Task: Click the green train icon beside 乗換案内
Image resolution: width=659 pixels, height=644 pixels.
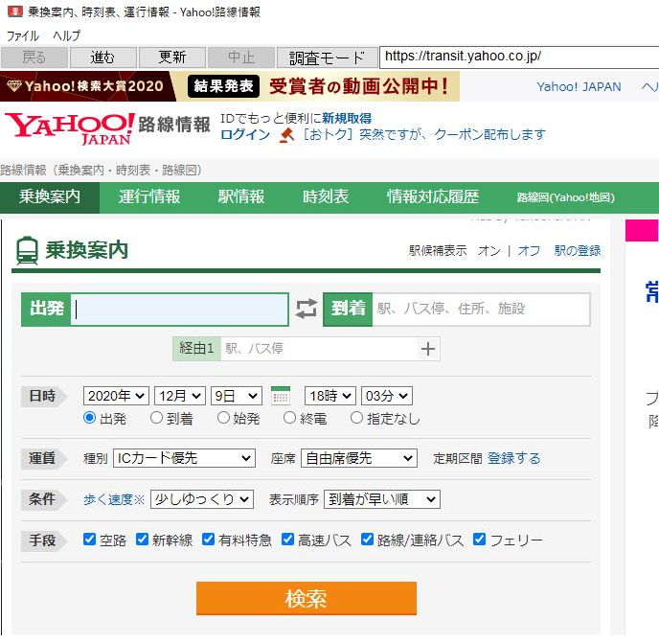Action: coord(27,250)
